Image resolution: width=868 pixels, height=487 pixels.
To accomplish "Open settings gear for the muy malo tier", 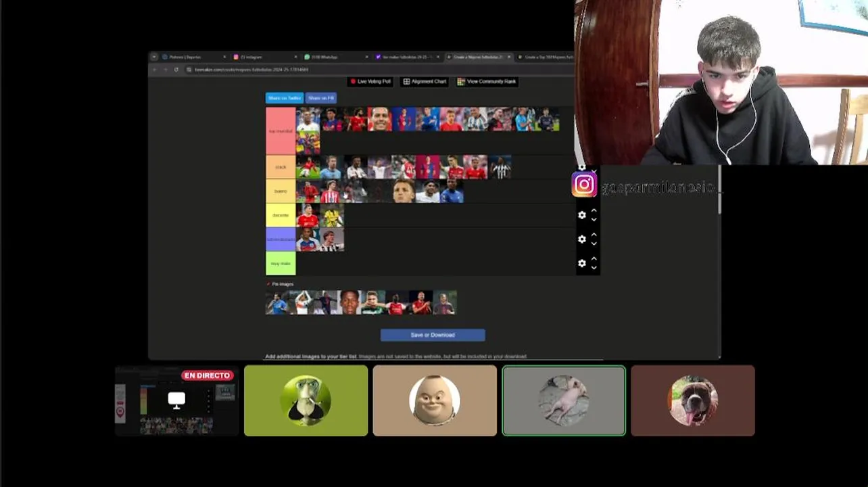I will click(581, 263).
